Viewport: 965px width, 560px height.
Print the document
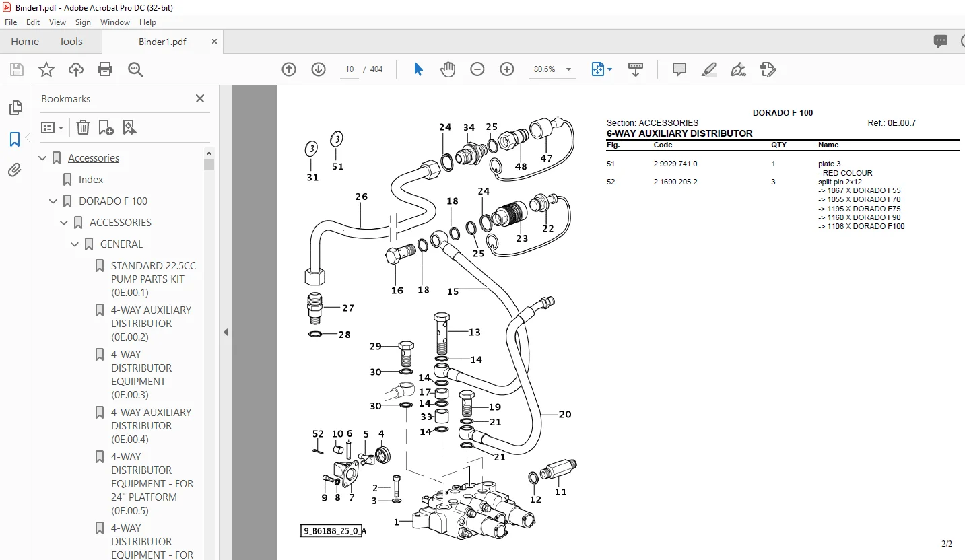point(105,69)
